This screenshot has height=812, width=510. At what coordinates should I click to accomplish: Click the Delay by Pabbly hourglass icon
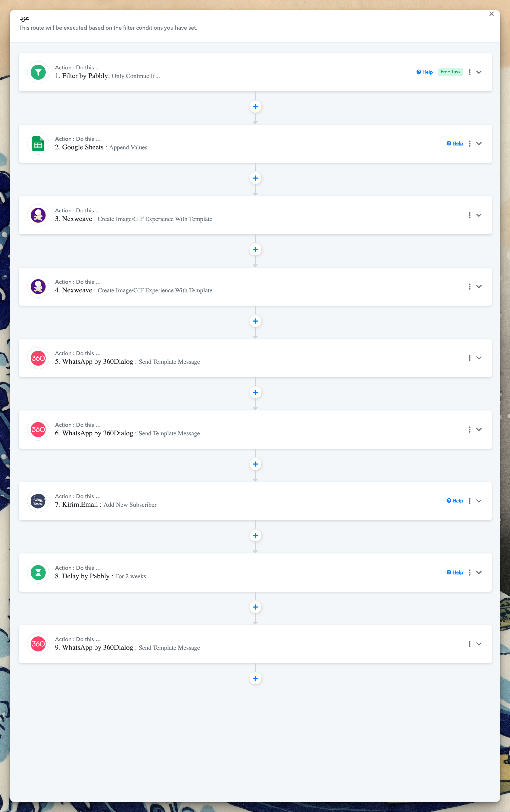pyautogui.click(x=38, y=572)
